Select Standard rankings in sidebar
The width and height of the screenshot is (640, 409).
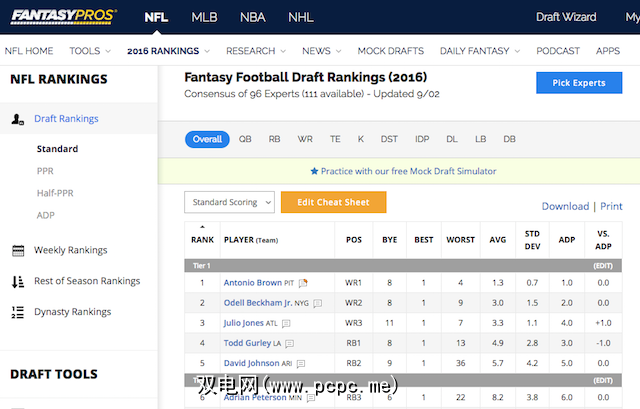[x=57, y=149]
